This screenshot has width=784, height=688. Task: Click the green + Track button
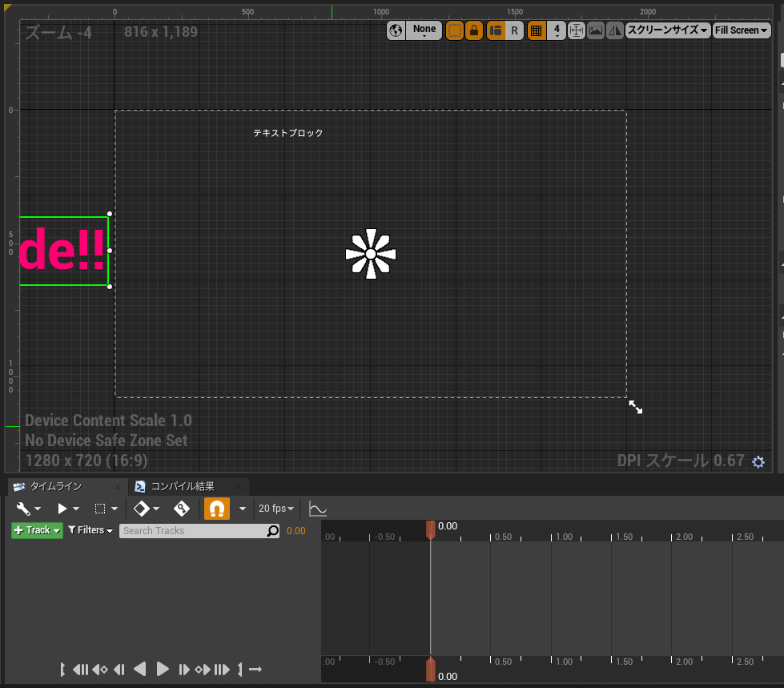click(x=37, y=530)
